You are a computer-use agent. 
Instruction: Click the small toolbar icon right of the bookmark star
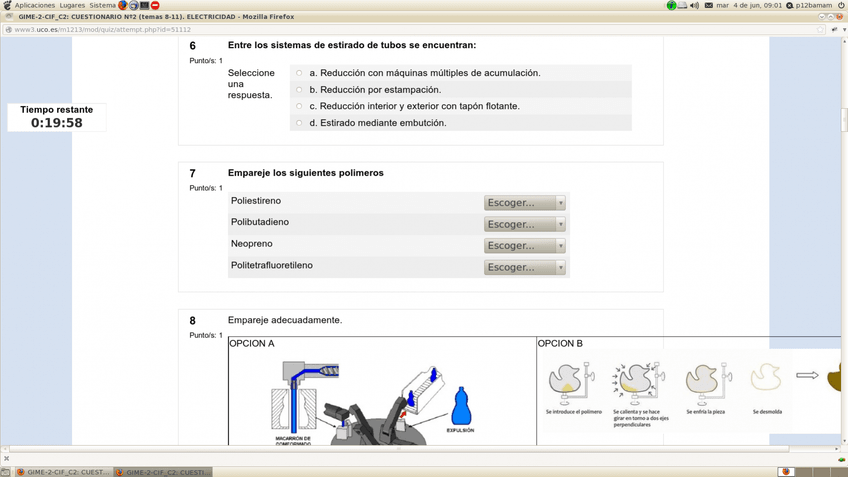[x=834, y=30]
